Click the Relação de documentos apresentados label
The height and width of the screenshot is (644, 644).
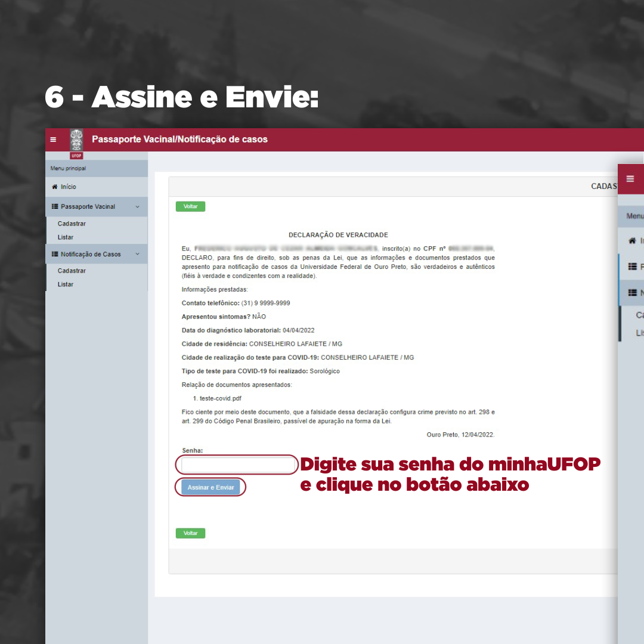pos(237,385)
